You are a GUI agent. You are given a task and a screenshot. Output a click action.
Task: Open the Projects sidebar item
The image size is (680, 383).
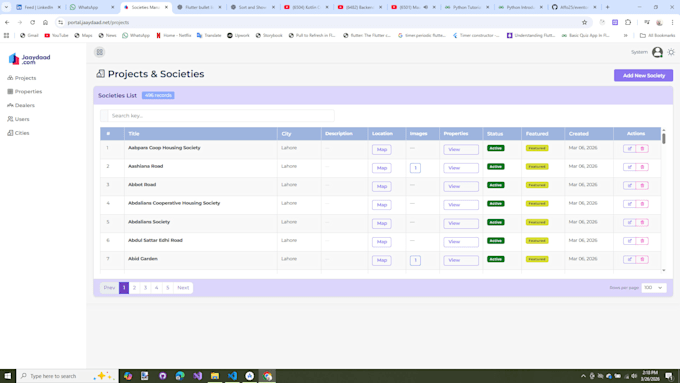tap(22, 78)
